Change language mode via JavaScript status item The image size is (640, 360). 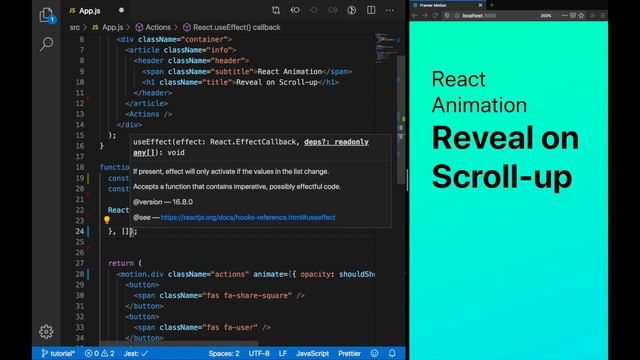click(x=312, y=353)
